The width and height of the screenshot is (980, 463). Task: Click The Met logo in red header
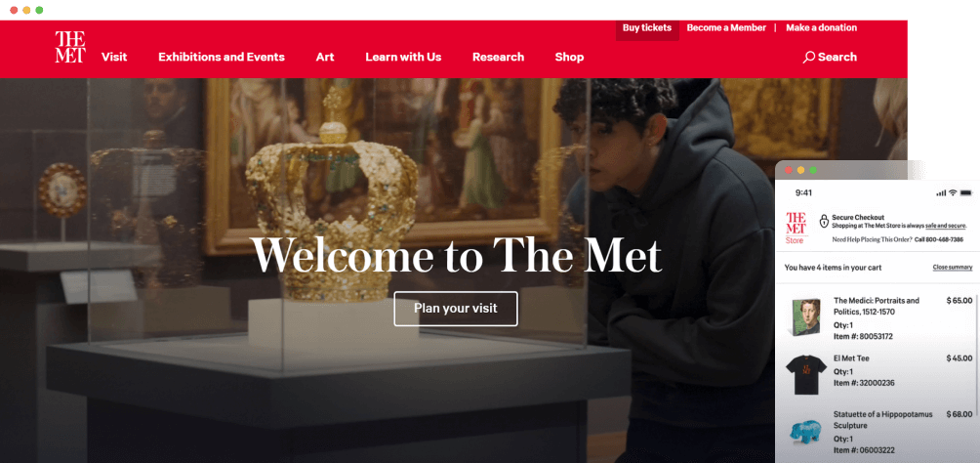[70, 47]
